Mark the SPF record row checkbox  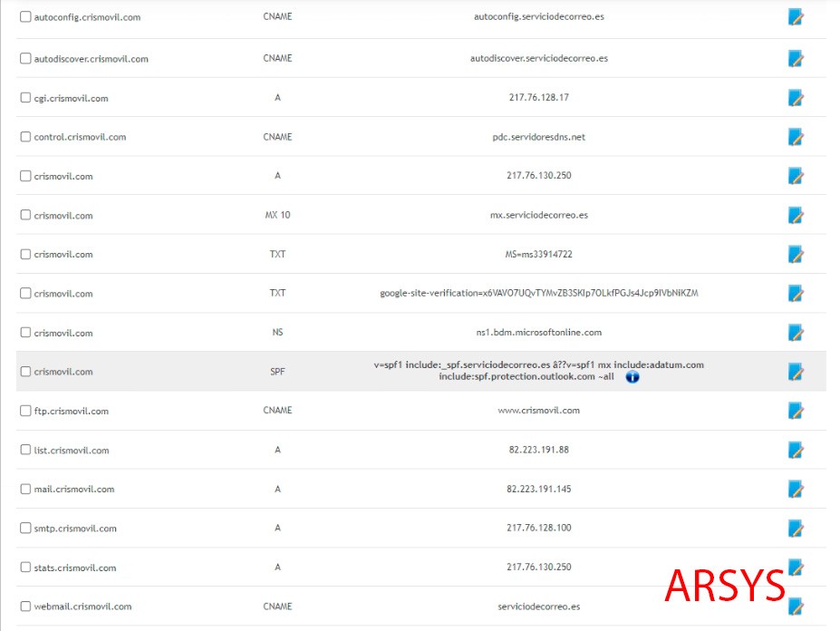click(25, 372)
